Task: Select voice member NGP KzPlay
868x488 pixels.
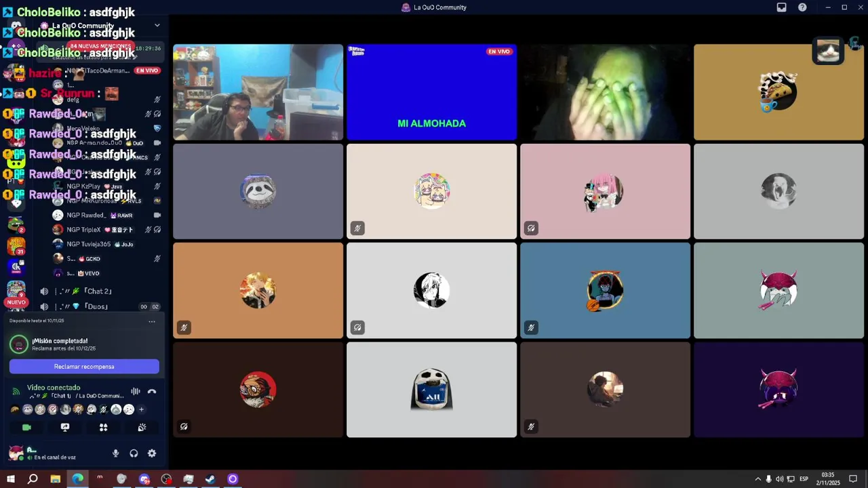Action: 107,186
